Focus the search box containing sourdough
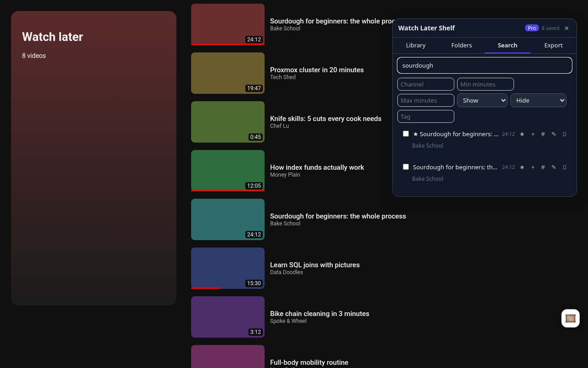588x368 pixels. click(485, 65)
